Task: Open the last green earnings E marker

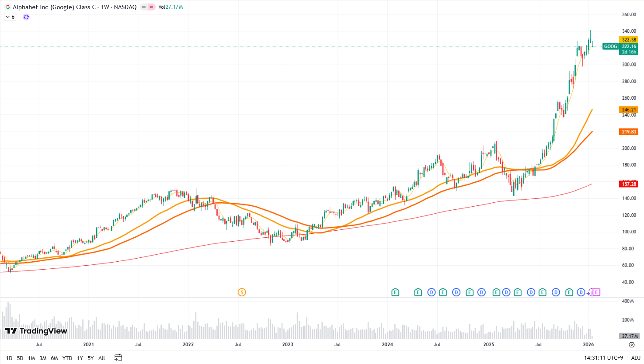Action: pyautogui.click(x=569, y=292)
